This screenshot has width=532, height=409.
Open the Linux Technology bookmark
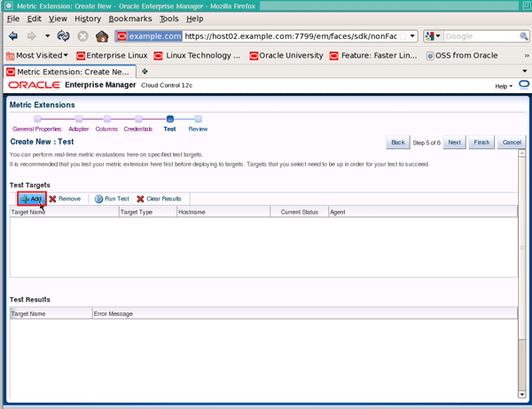(197, 55)
